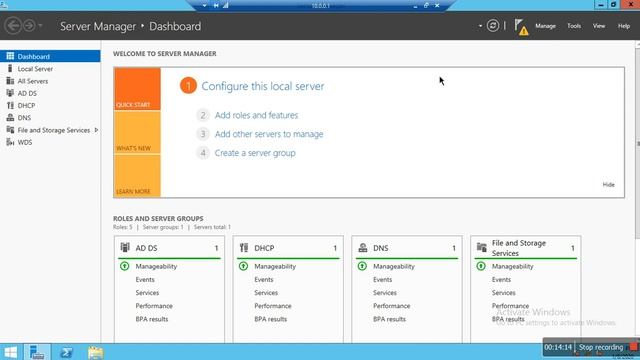Open navigation history dropdown beside forward arrow
The width and height of the screenshot is (640, 360).
coord(40,26)
